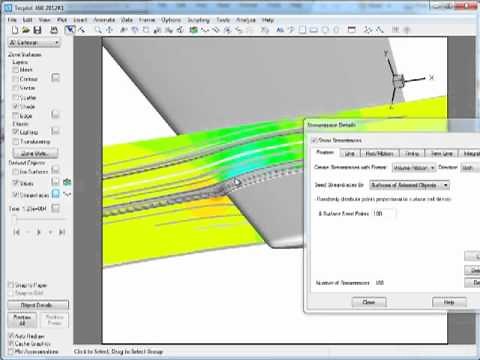The image size is (480, 360).
Task: Switch to the Term Line tab
Action: point(442,153)
